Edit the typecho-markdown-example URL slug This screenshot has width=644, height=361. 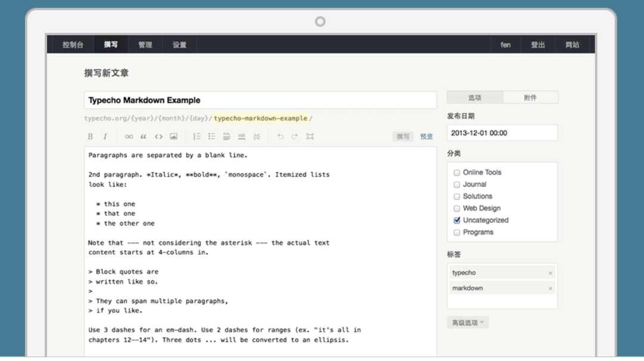[261, 118]
